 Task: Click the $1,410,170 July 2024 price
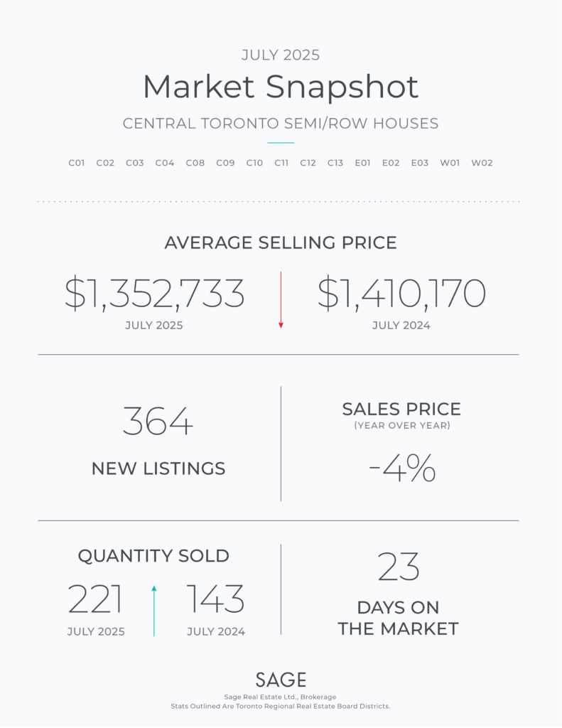pos(401,294)
